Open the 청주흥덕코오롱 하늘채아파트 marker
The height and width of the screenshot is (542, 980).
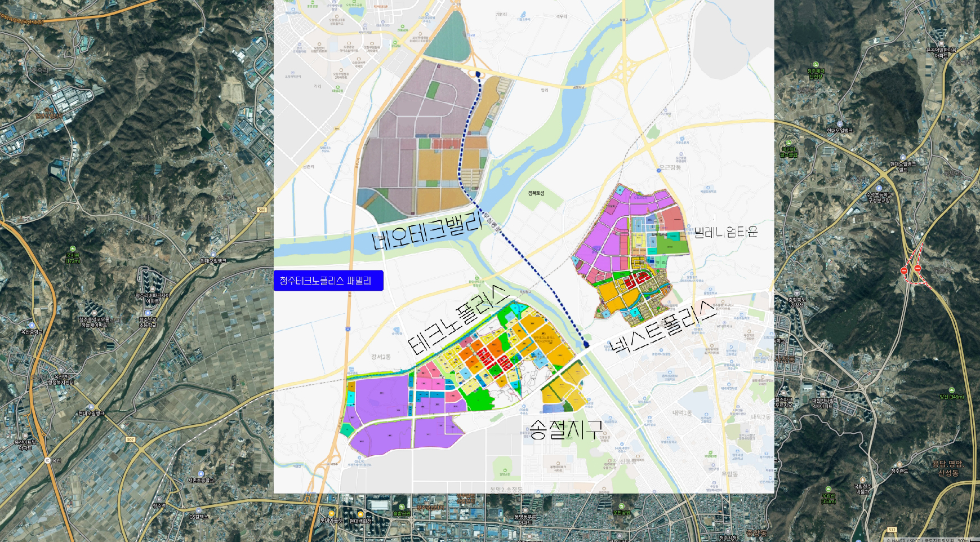pyautogui.click(x=93, y=319)
